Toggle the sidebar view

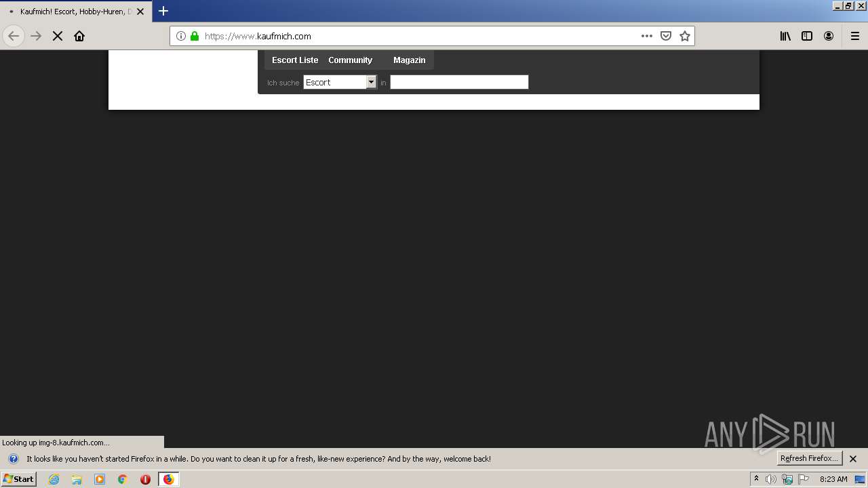coord(807,36)
